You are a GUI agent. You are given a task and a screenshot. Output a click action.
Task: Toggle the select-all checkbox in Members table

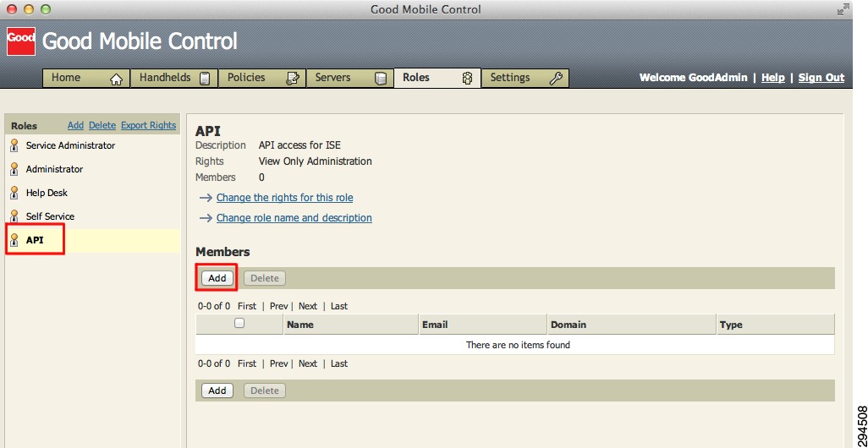coord(239,323)
